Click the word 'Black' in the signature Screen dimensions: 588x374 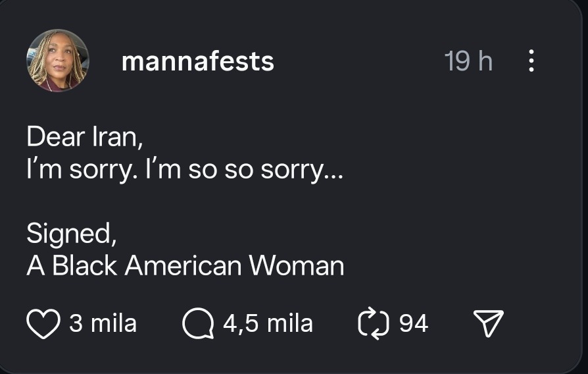point(84,266)
